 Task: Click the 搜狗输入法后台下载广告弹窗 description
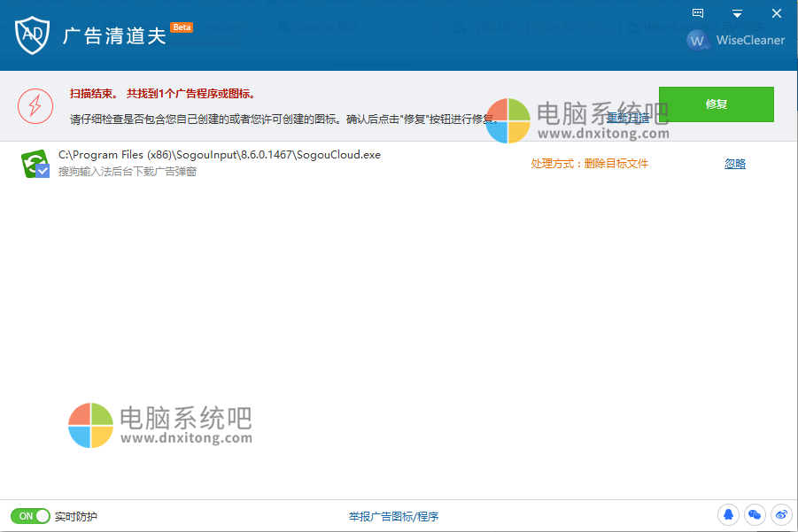click(x=128, y=172)
